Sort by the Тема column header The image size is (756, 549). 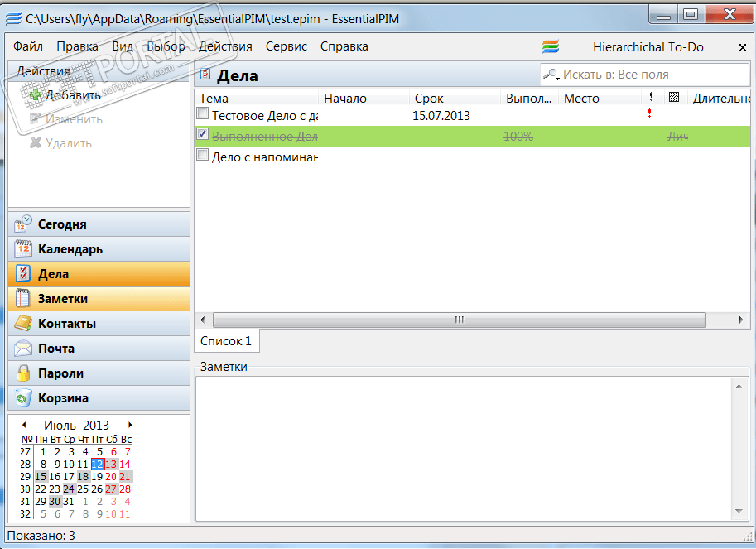pyautogui.click(x=256, y=98)
